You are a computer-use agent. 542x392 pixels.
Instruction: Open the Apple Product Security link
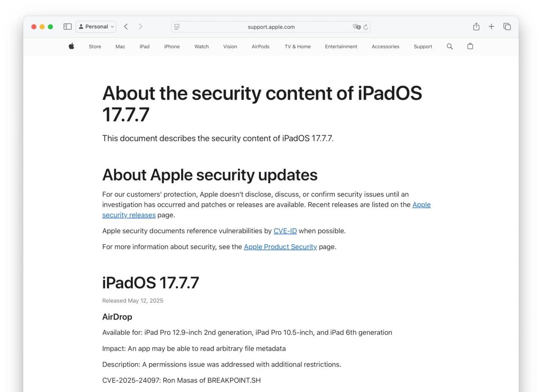tap(280, 247)
